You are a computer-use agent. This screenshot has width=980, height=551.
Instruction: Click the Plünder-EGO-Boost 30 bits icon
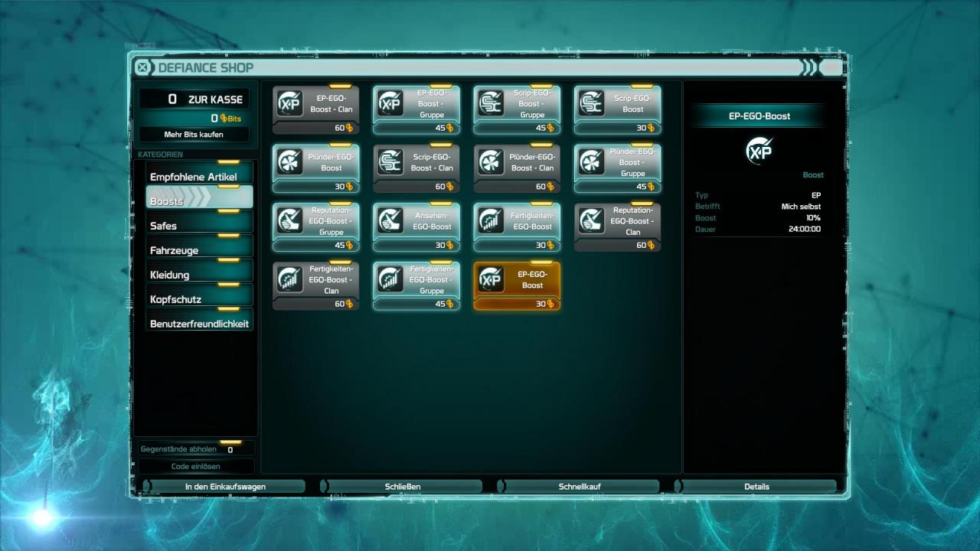pos(290,162)
